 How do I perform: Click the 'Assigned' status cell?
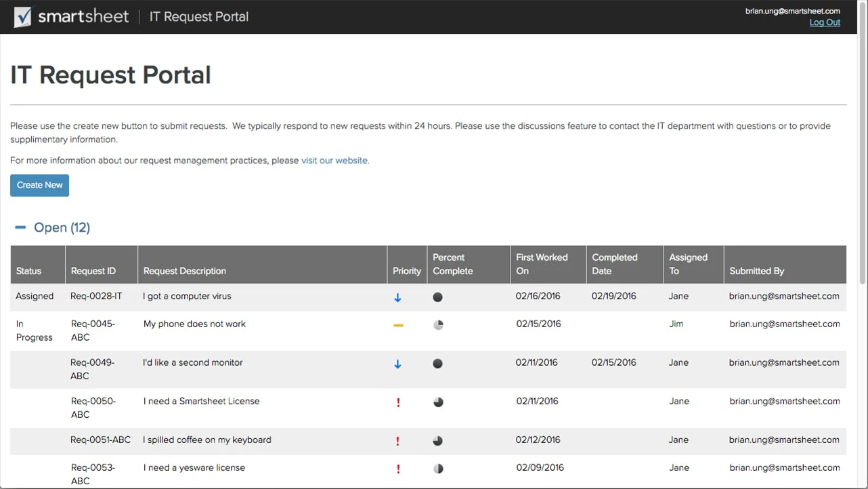point(35,296)
